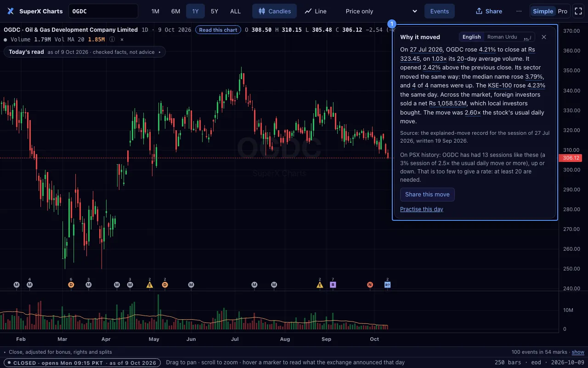
Task: Open the three-dot more options menu
Action: coord(519,11)
